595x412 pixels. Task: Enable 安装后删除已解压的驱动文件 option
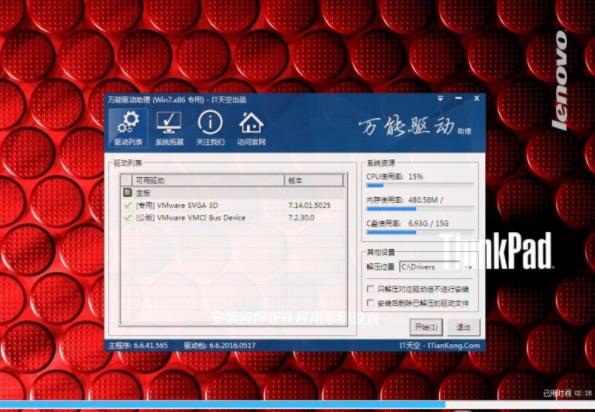click(370, 303)
